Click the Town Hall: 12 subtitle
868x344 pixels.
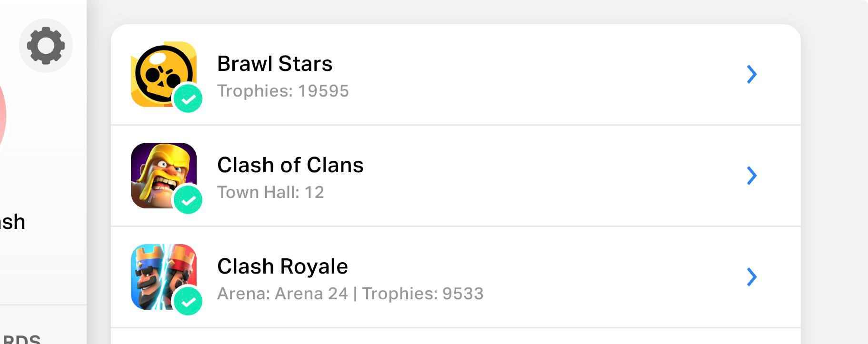(x=270, y=192)
